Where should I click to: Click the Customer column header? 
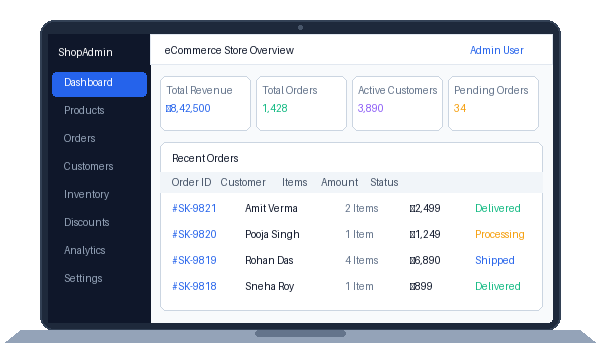point(243,182)
